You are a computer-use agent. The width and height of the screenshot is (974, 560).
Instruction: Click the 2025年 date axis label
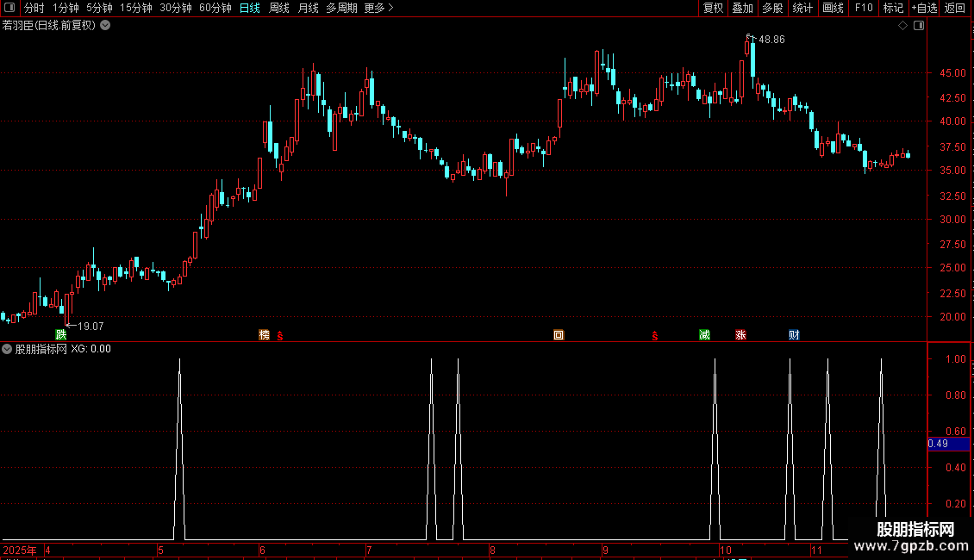pyautogui.click(x=20, y=550)
